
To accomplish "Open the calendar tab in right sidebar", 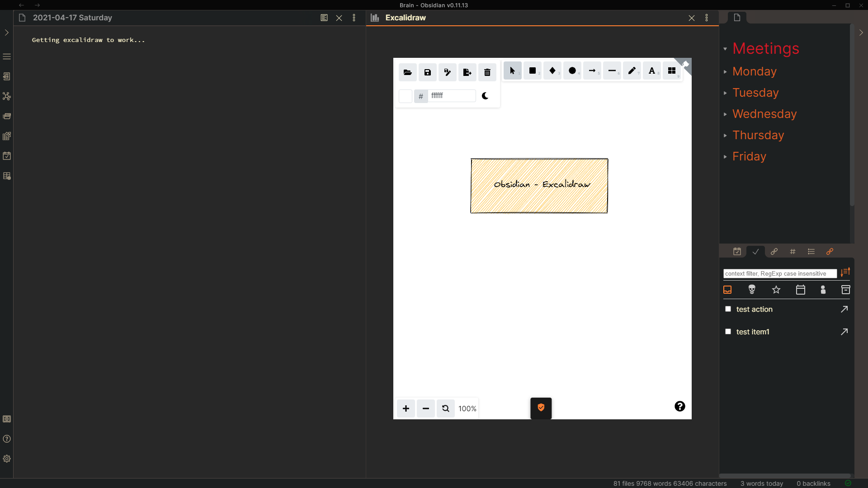I will [x=737, y=252].
